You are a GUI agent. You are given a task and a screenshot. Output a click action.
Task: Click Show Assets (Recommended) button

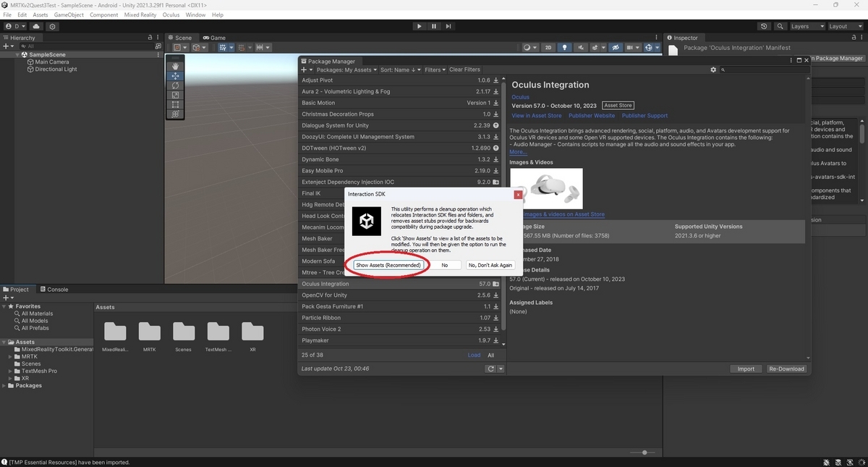pyautogui.click(x=388, y=265)
